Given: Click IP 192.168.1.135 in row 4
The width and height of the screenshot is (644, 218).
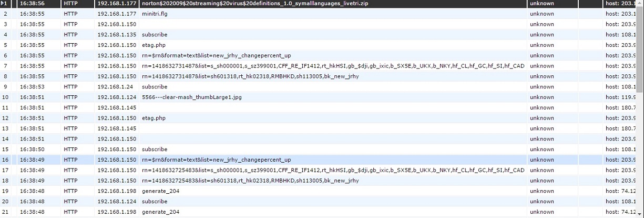Looking at the screenshot, I should coord(117,35).
